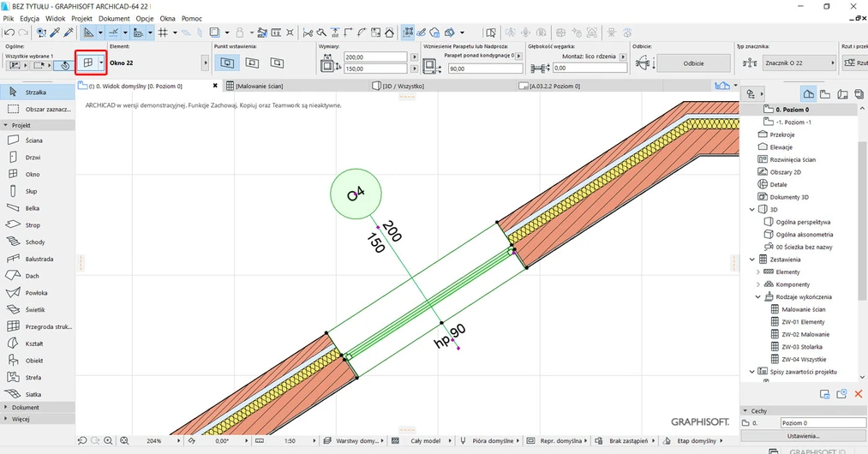Click the sill height field showing 90,00
Viewport: 868px width, 454px height.
pyautogui.click(x=485, y=69)
